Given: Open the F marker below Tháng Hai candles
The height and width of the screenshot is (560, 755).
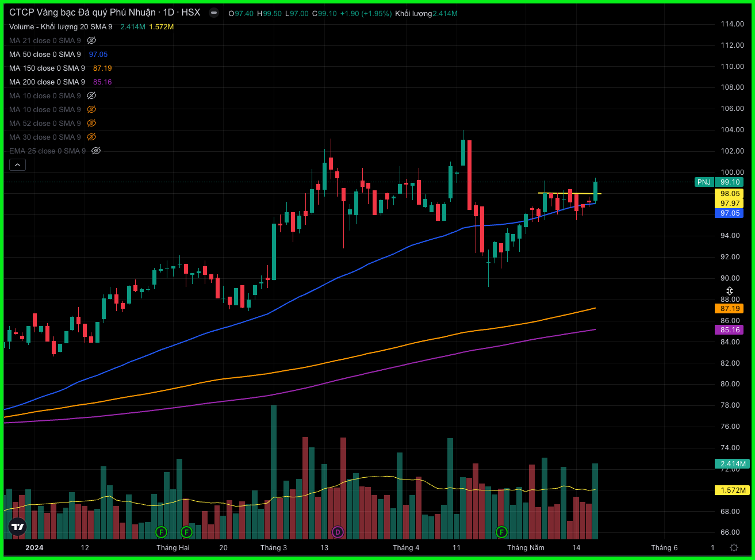Looking at the screenshot, I should coord(186,532).
